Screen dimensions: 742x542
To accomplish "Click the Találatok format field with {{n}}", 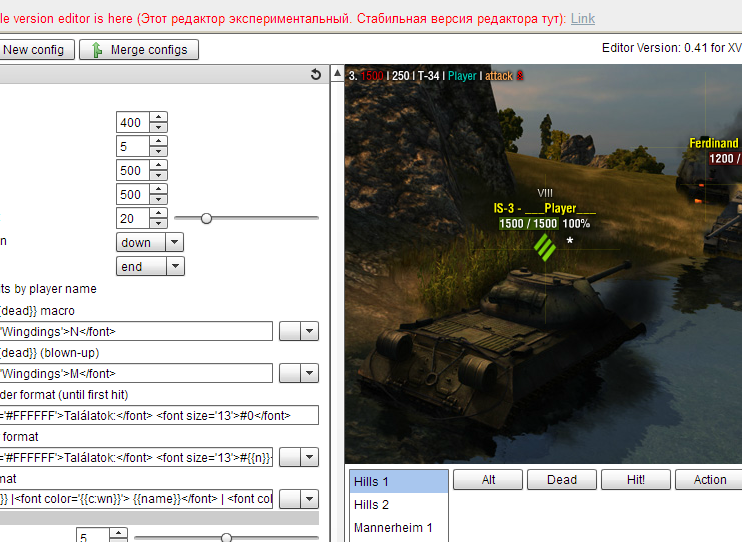I will point(136,457).
